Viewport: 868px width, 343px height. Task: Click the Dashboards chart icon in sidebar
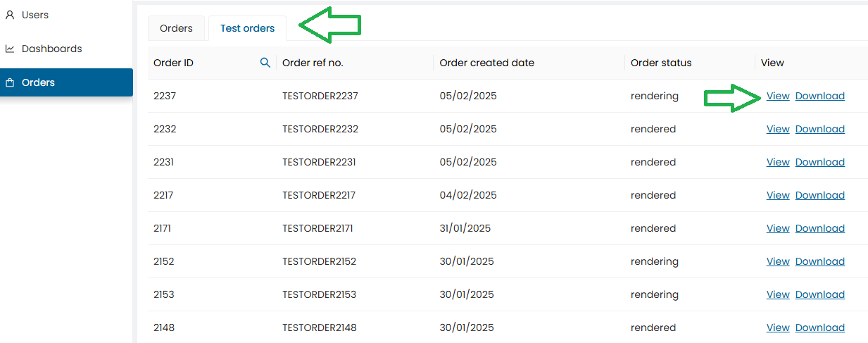coord(10,49)
